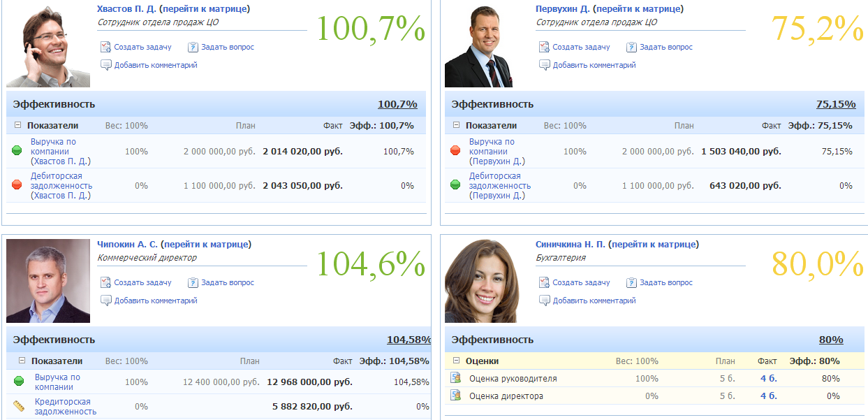Click the ruler icon beside Кредиторская задолженность
This screenshot has width=868, height=420.
click(19, 406)
